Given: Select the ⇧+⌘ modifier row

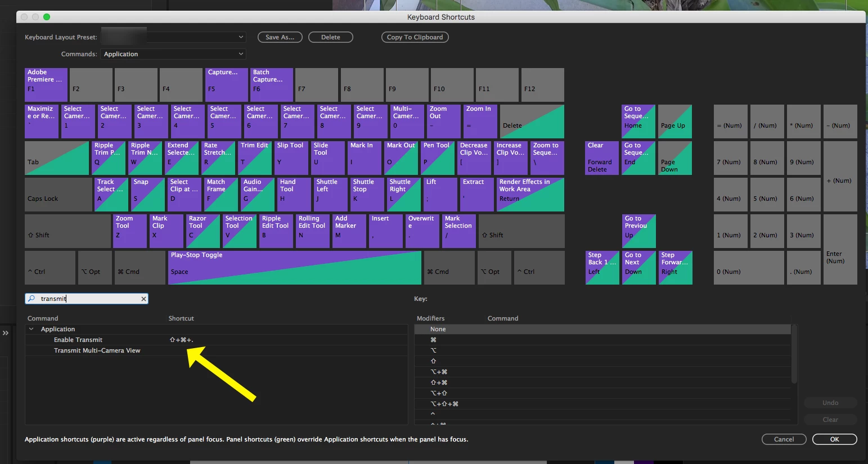Looking at the screenshot, I should click(603, 382).
